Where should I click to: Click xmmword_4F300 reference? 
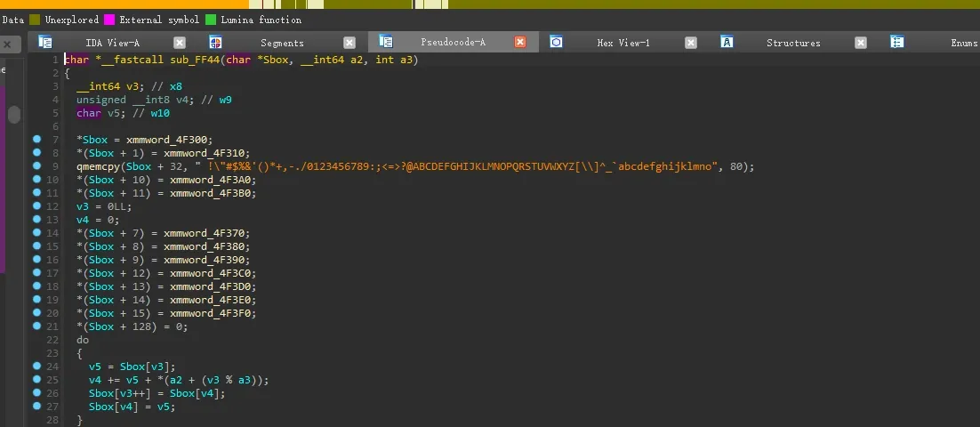(169, 140)
